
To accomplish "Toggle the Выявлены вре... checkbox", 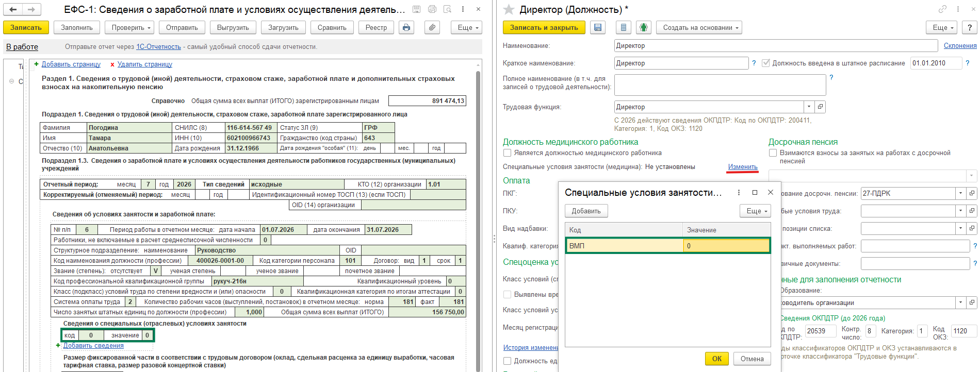I will click(x=507, y=294).
